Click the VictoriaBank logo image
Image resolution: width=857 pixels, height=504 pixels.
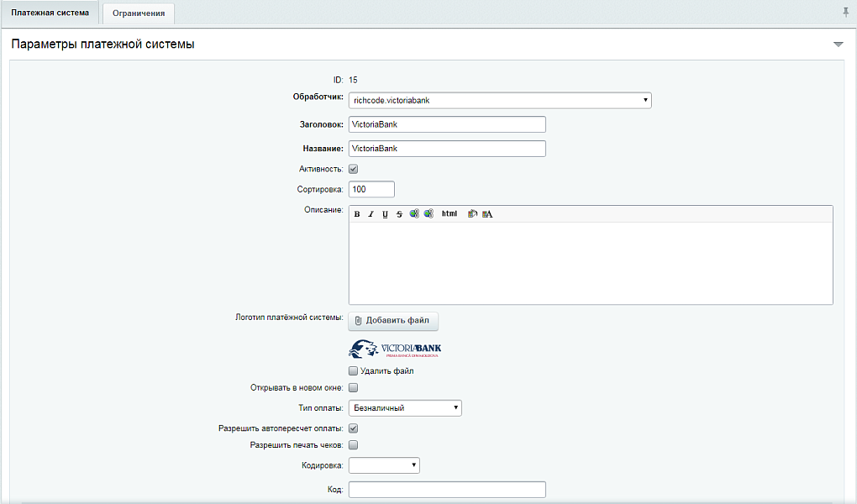[395, 349]
